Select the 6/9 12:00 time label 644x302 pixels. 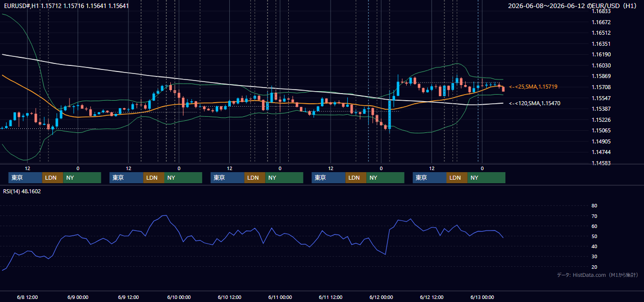click(128, 297)
